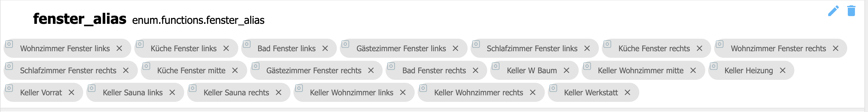
Task: Click the icon beside Küche Fenster rechts
Action: (607, 44)
